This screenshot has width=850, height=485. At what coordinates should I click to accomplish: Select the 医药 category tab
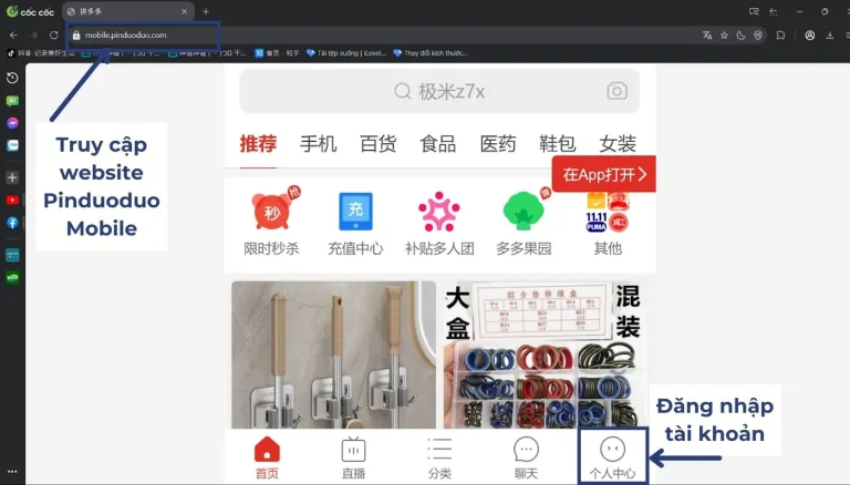498,144
